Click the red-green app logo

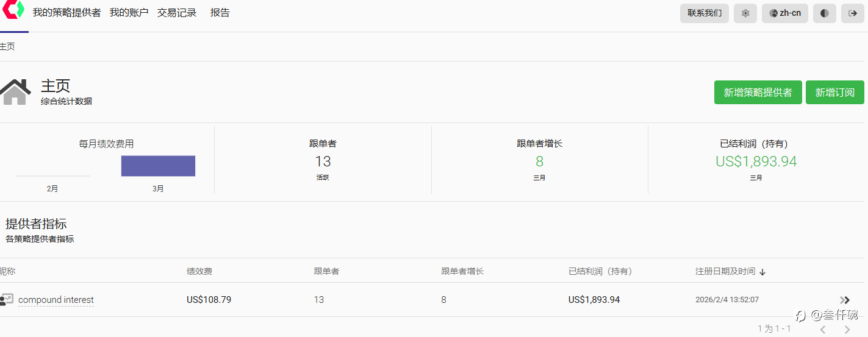pos(13,10)
